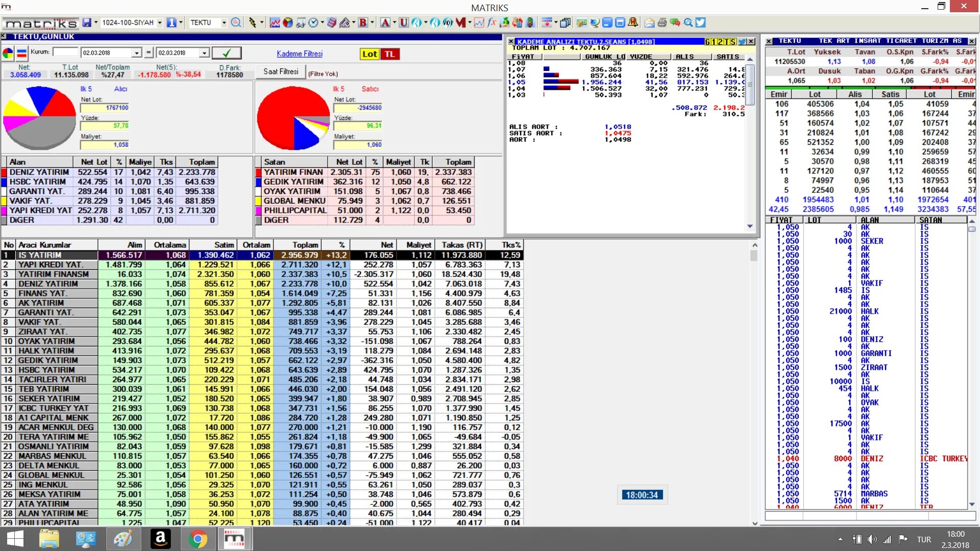Viewport: 980px width, 551px height.
Task: Toggle the equals sign date link button
Action: [x=149, y=53]
